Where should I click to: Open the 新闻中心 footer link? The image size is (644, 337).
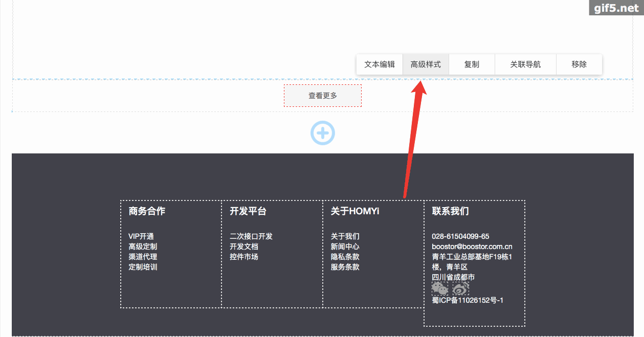345,246
